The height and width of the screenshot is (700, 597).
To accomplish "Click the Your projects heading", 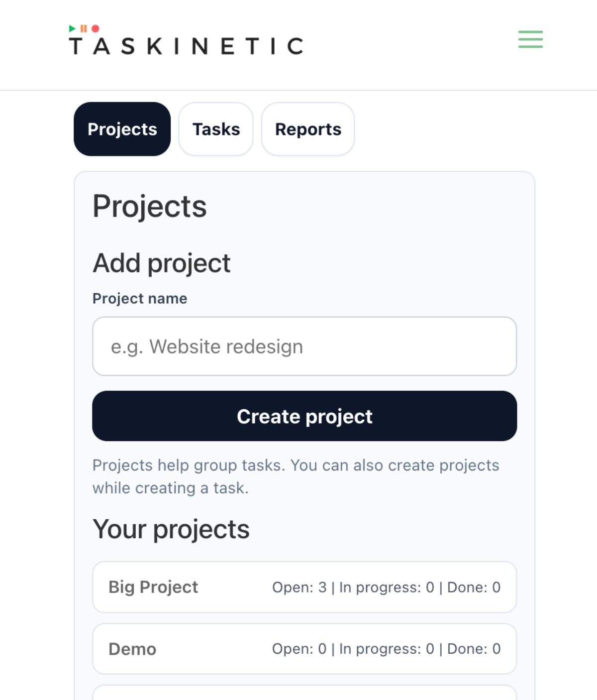I will coord(171,529).
